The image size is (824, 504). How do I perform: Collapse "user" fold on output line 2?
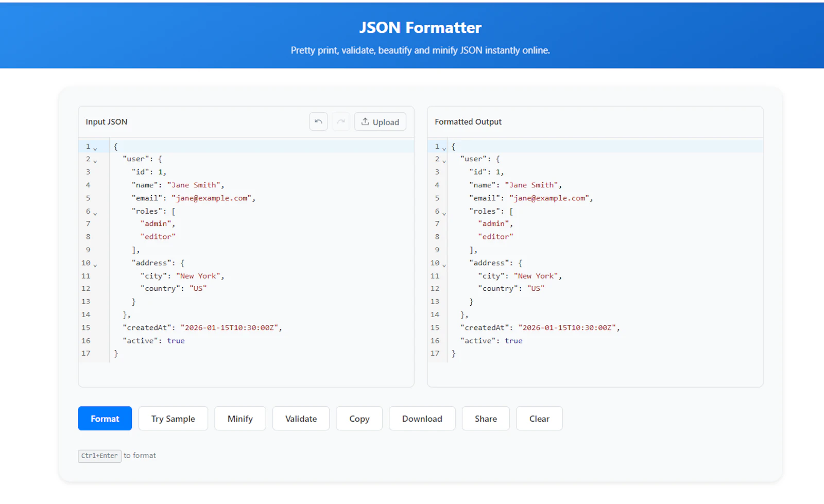(444, 161)
